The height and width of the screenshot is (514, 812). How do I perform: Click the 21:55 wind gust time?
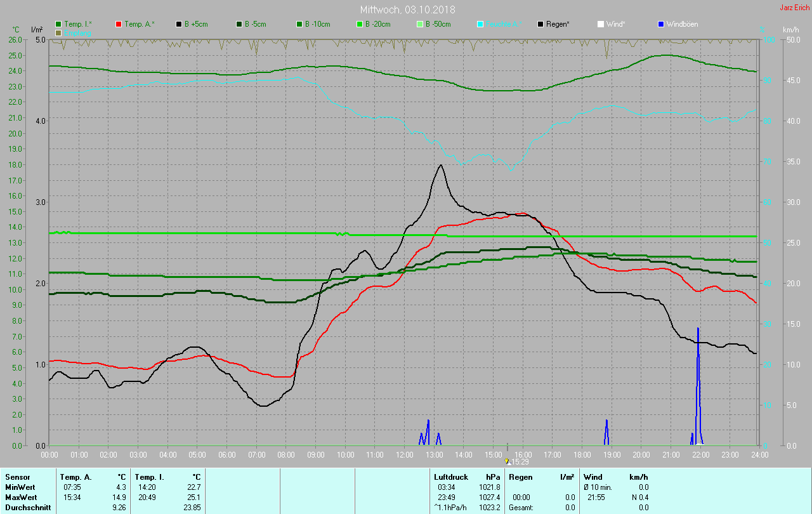tap(596, 498)
